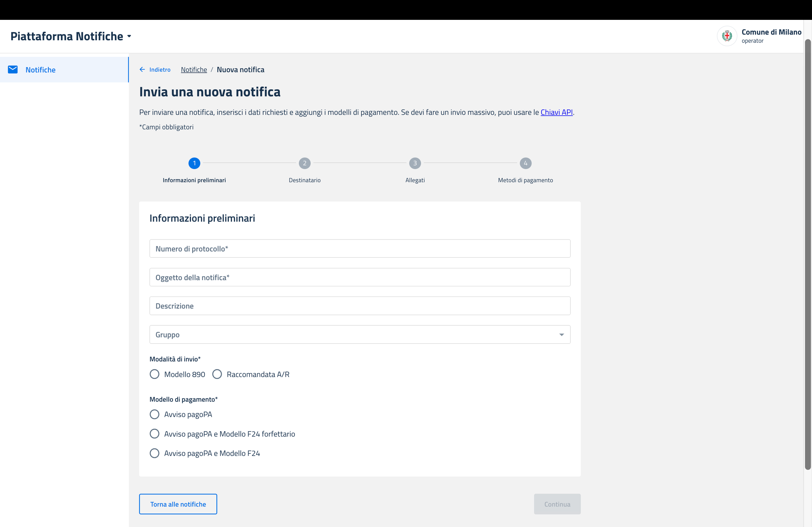The height and width of the screenshot is (527, 812).
Task: Click the envelope icon beside Notifiche
Action: click(13, 69)
